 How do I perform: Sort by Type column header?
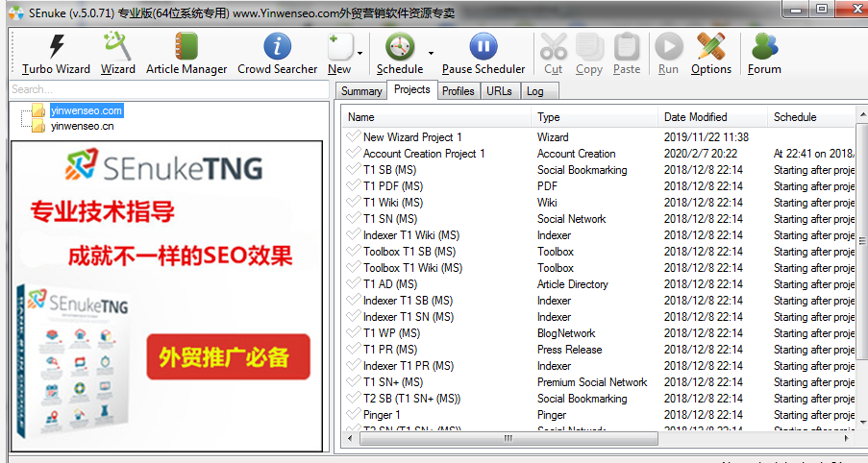(x=594, y=117)
